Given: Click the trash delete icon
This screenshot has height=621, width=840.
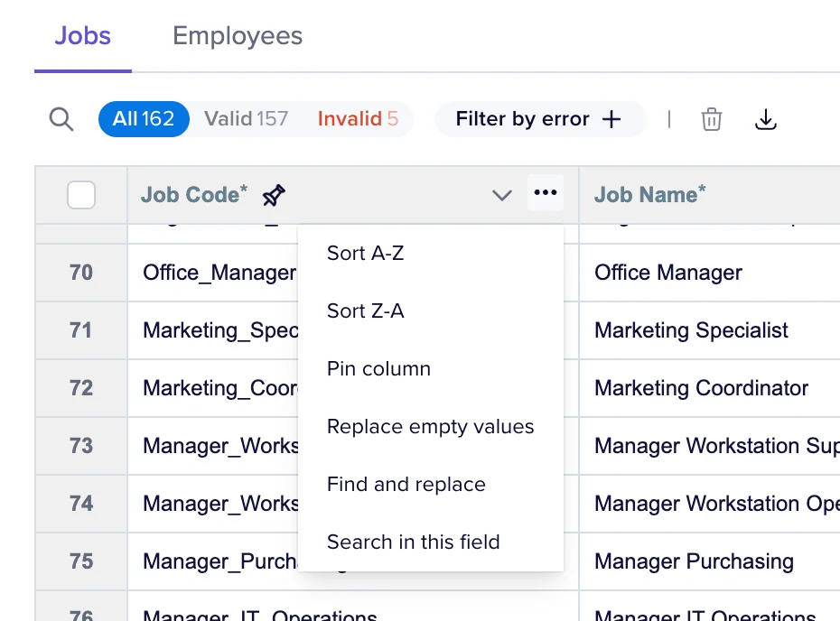Looking at the screenshot, I should (712, 119).
